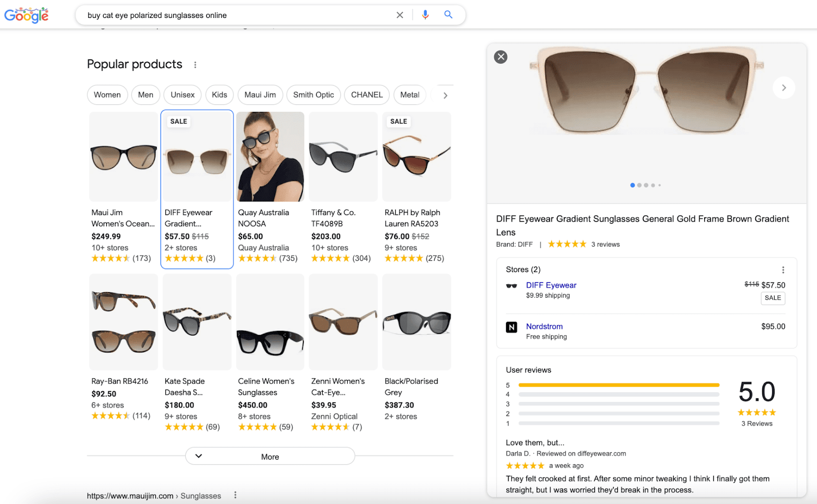Click the 5.0 overall rating score
This screenshot has height=504, width=817.
point(757,392)
